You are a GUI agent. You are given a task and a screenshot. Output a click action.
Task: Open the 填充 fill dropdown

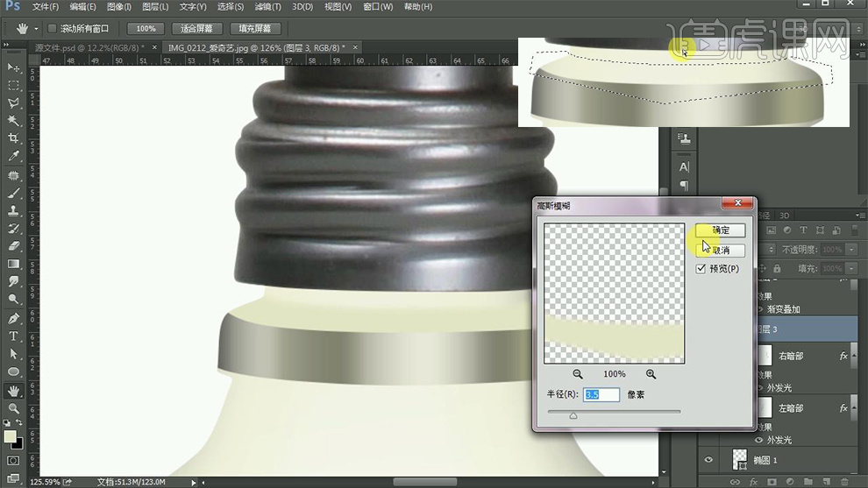pyautogui.click(x=851, y=268)
